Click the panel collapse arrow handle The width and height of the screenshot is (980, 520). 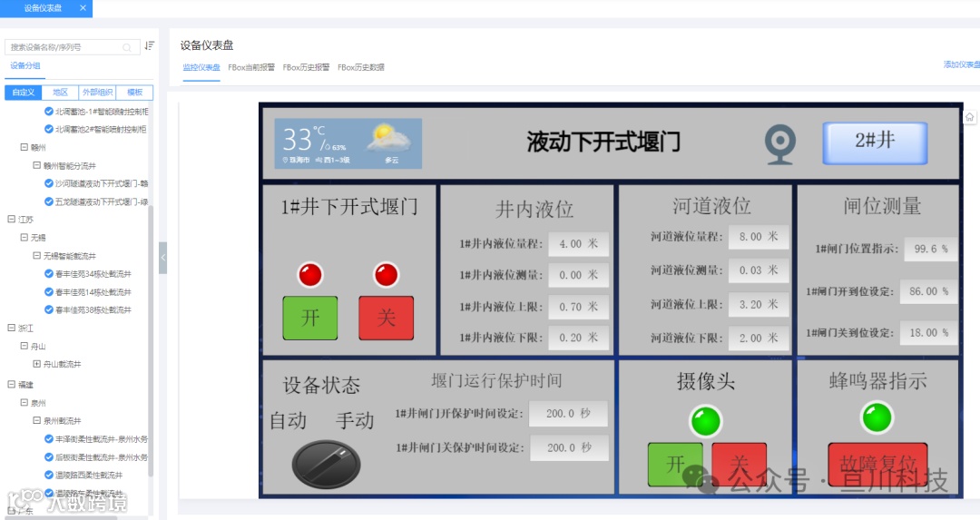coord(162,258)
